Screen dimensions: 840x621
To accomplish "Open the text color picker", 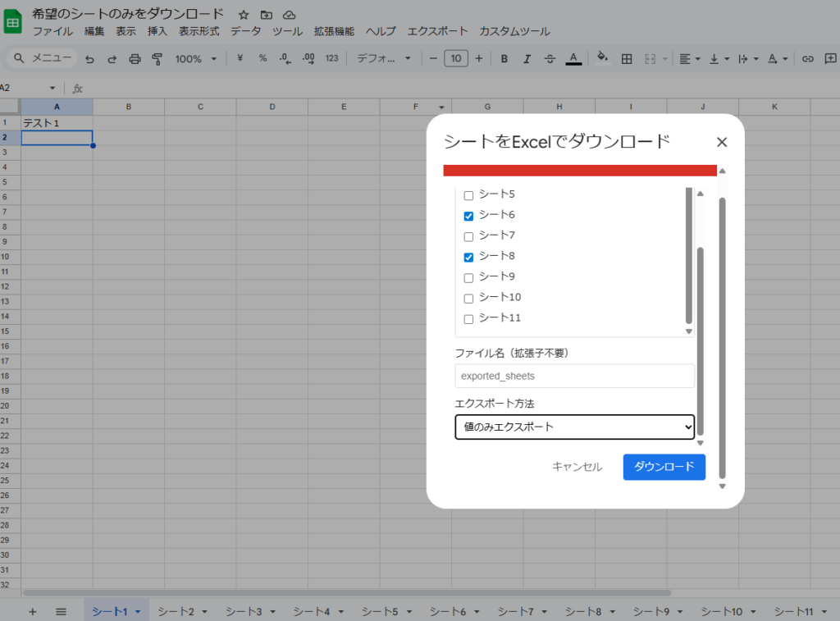I will 573,59.
